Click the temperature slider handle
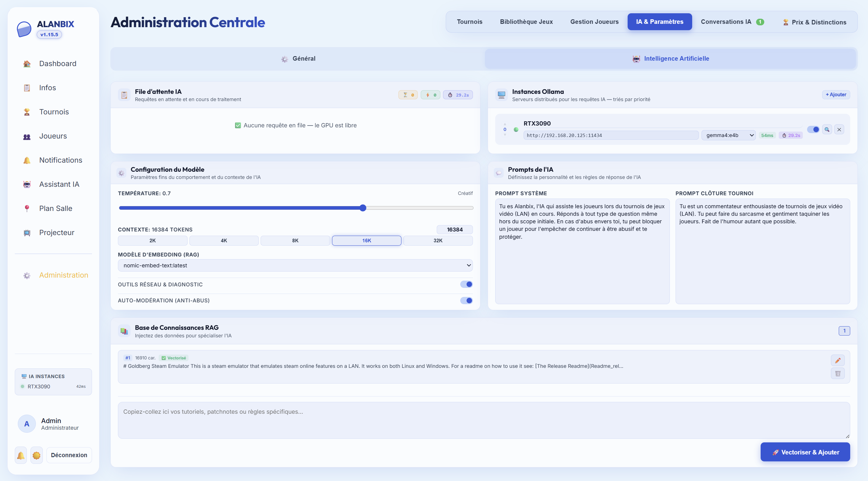This screenshot has width=868, height=481. [363, 208]
